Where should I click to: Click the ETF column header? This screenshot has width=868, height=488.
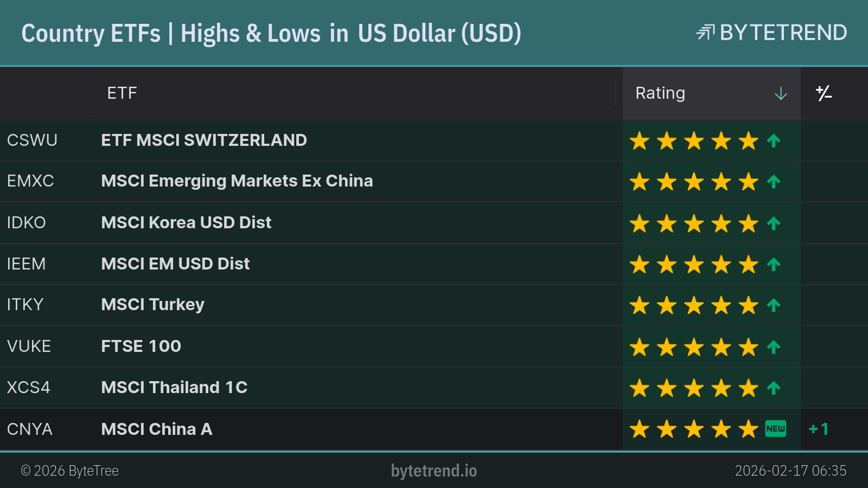click(122, 93)
